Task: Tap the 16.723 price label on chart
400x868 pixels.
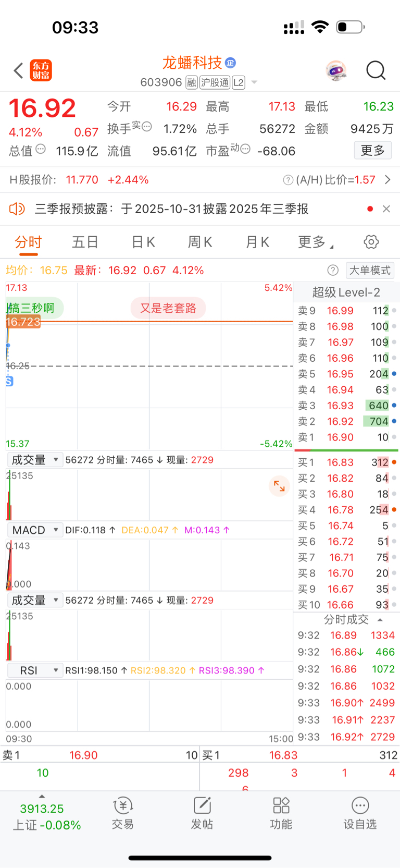Action: [x=23, y=322]
